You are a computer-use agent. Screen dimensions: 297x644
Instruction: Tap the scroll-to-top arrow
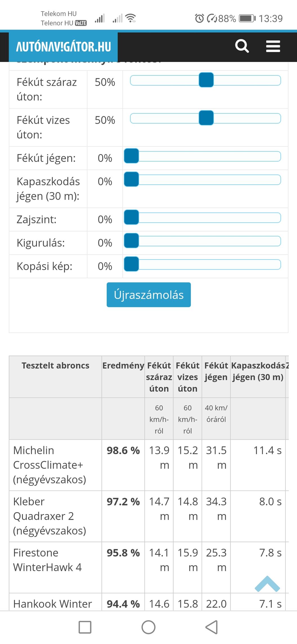pos(267,584)
